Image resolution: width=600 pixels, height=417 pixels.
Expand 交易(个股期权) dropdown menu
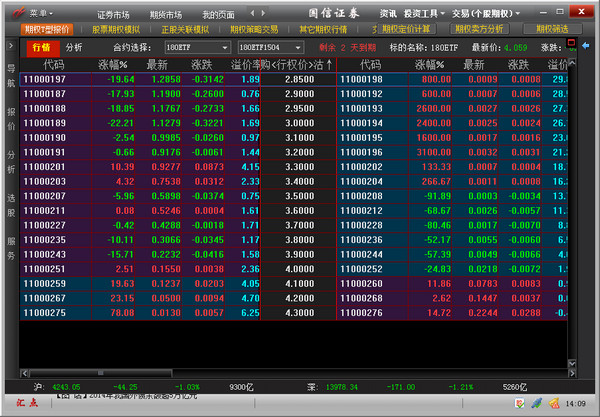click(x=486, y=14)
